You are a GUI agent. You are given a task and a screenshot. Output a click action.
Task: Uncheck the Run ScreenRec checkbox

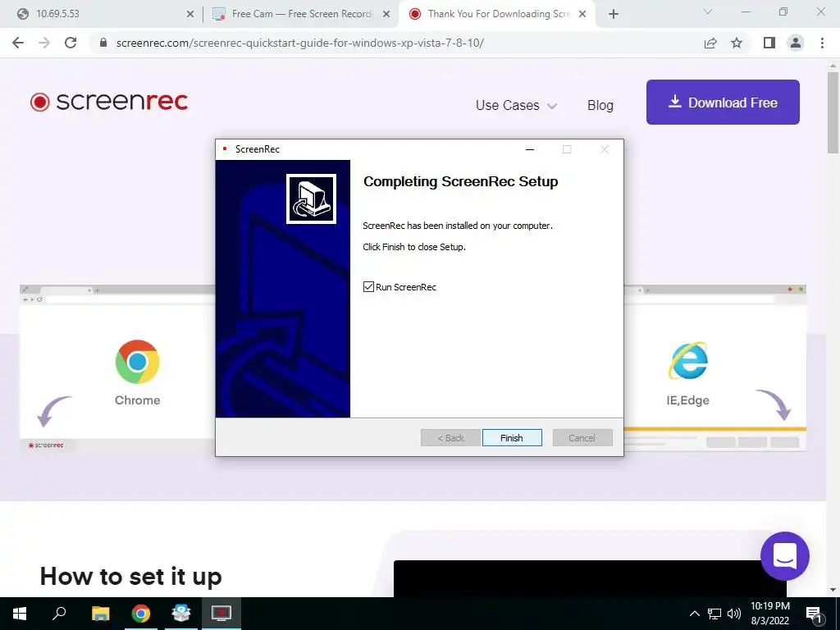(x=368, y=287)
